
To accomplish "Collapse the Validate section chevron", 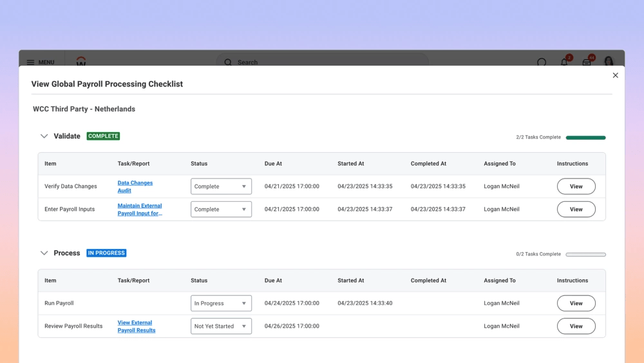I will (44, 136).
